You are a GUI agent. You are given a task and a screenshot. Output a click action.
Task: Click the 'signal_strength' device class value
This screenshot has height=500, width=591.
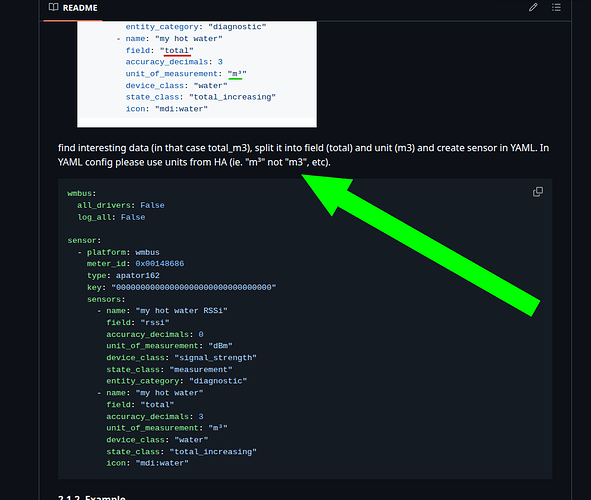coord(215,358)
